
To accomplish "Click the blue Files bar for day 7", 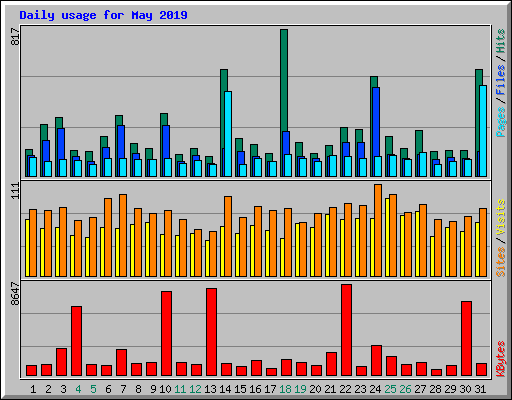I will 121,142.
